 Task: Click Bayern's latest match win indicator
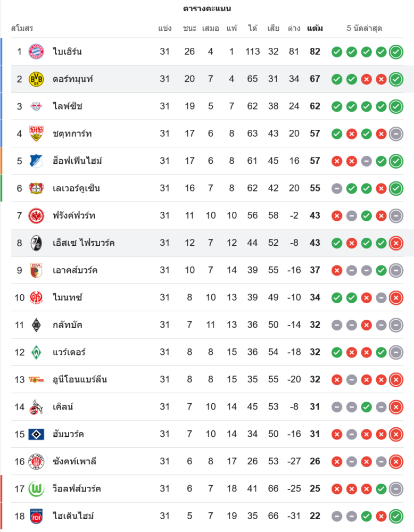click(x=395, y=52)
